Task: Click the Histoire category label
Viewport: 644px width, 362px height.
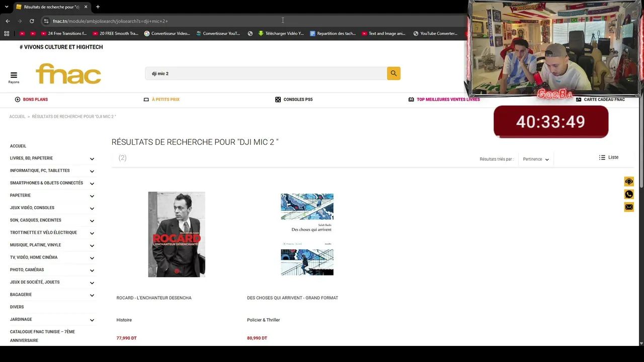Action: (124, 320)
